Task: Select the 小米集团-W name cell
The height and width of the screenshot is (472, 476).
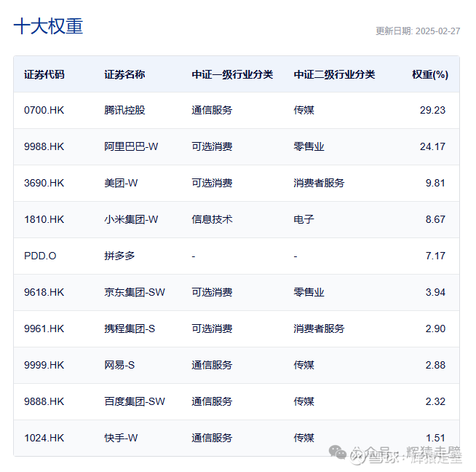Action: (x=131, y=219)
